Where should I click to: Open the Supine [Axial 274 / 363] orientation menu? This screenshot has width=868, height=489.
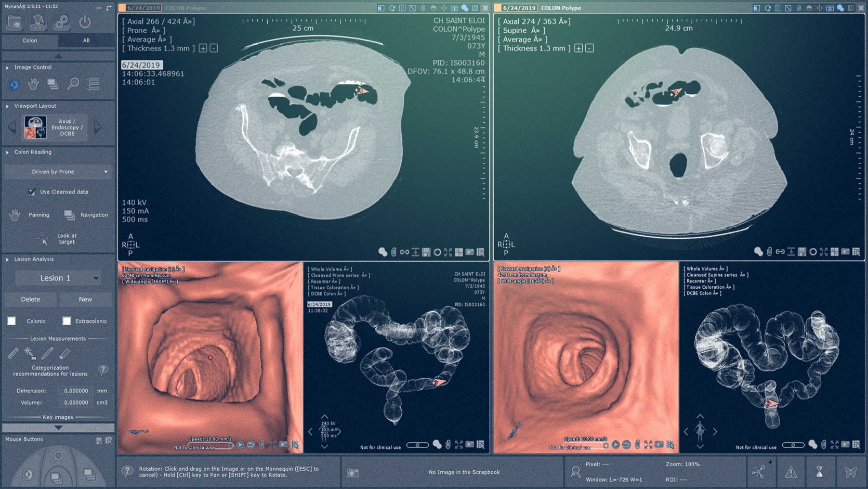click(534, 21)
